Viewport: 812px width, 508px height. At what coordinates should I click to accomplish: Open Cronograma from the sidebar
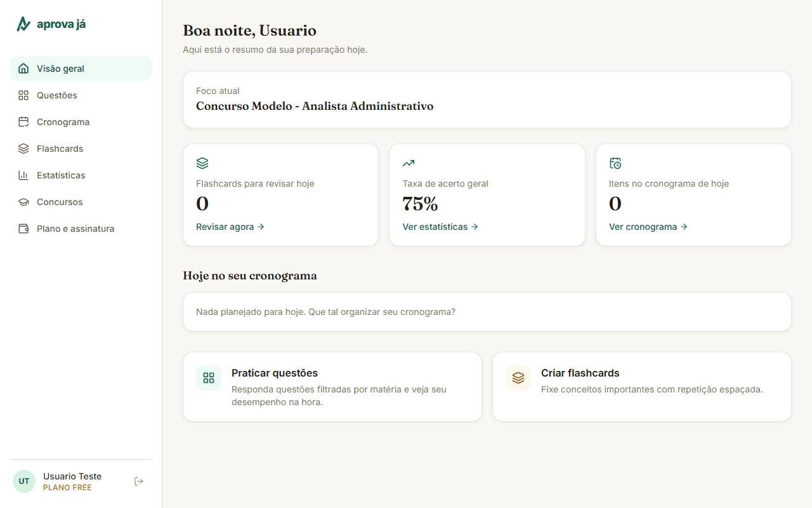coord(81,122)
